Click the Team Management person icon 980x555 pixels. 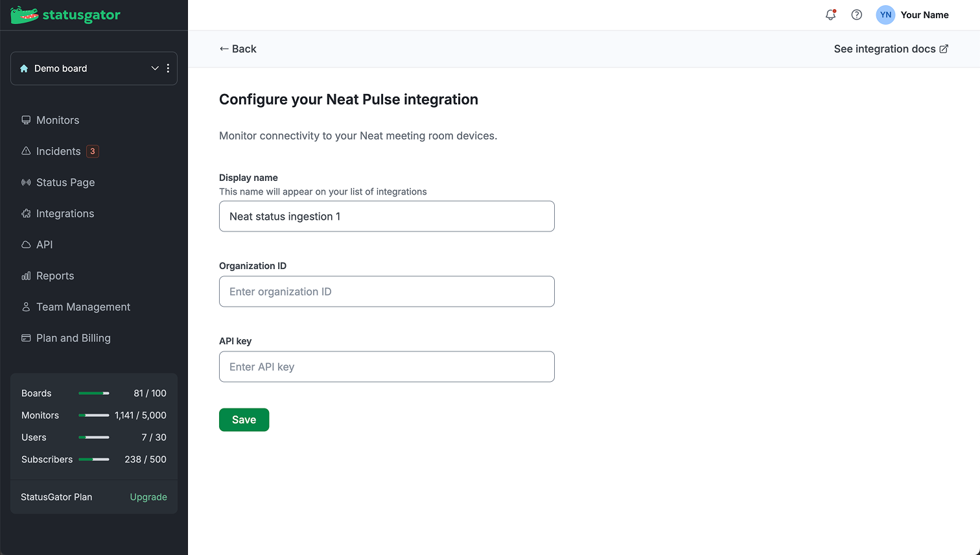pyautogui.click(x=26, y=307)
